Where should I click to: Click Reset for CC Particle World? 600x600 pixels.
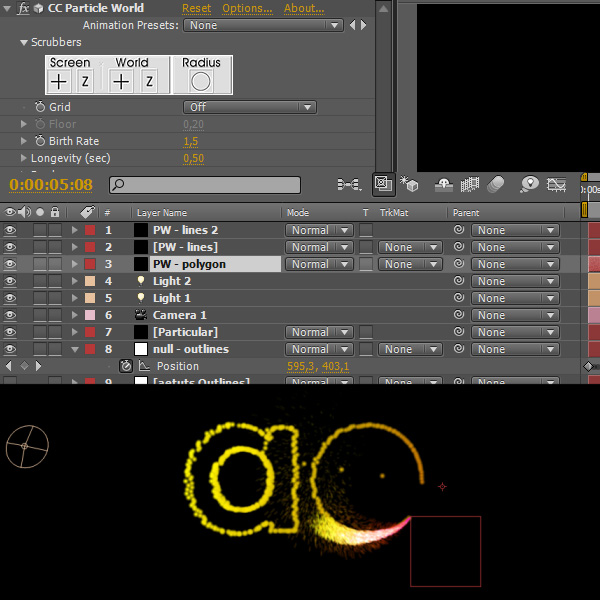click(x=196, y=8)
